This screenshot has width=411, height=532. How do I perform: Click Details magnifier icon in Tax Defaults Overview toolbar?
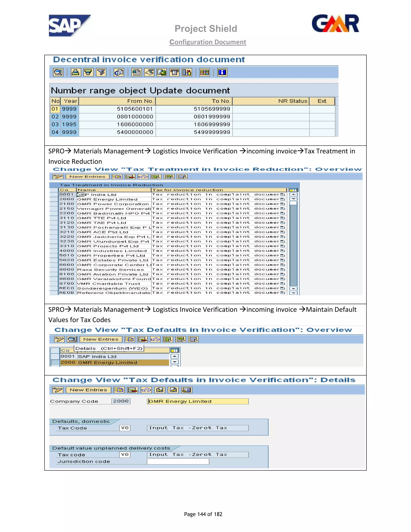click(x=72, y=339)
